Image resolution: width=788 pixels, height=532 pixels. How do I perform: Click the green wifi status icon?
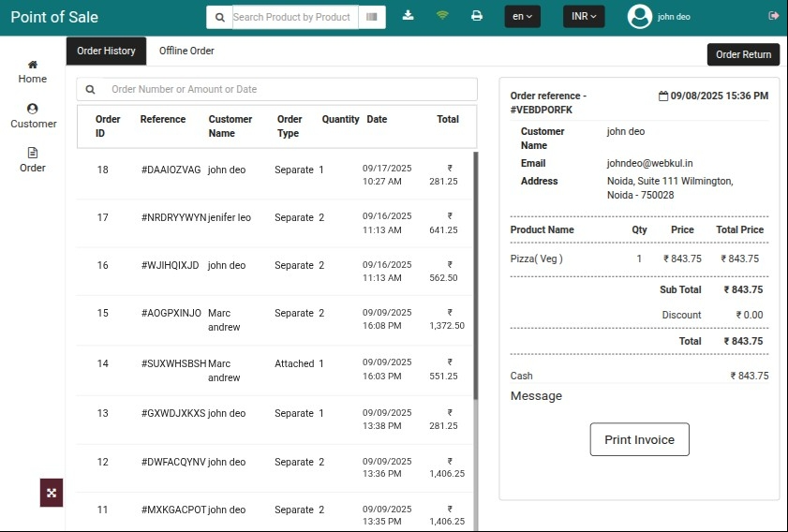[x=442, y=15]
